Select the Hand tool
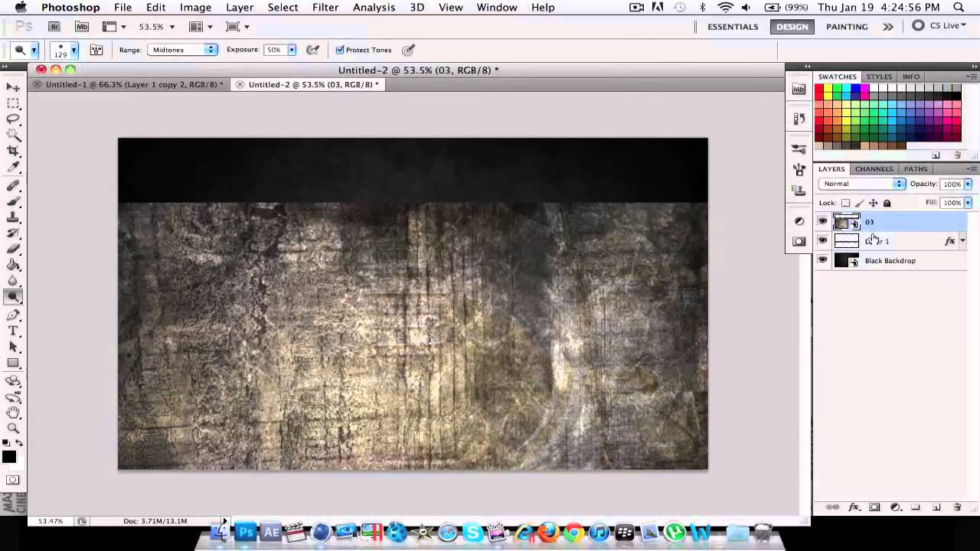 [13, 412]
